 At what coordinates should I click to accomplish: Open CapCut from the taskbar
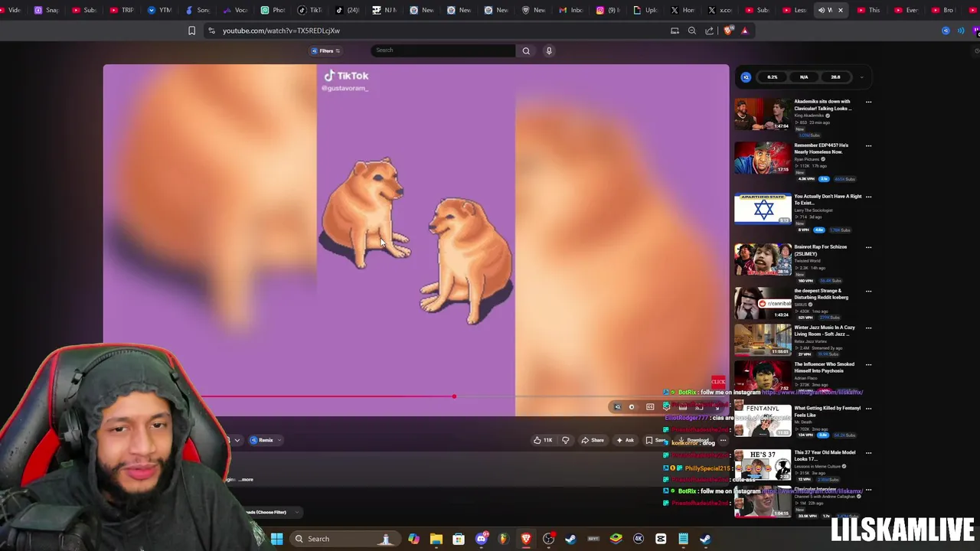coord(661,539)
